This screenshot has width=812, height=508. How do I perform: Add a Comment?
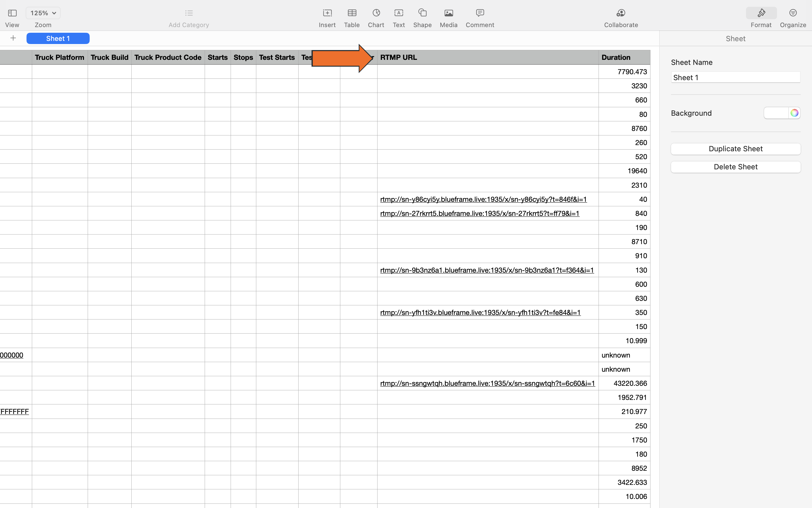[x=480, y=13]
